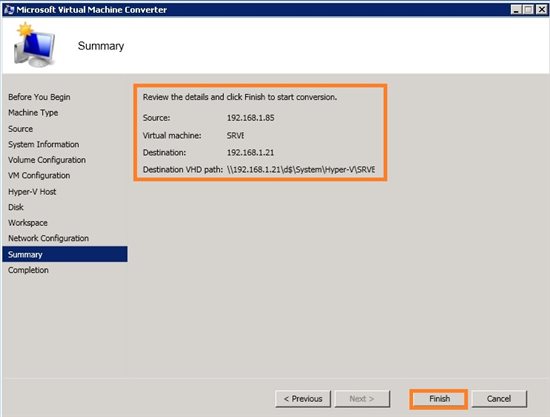Click the Cancel button

tap(499, 399)
